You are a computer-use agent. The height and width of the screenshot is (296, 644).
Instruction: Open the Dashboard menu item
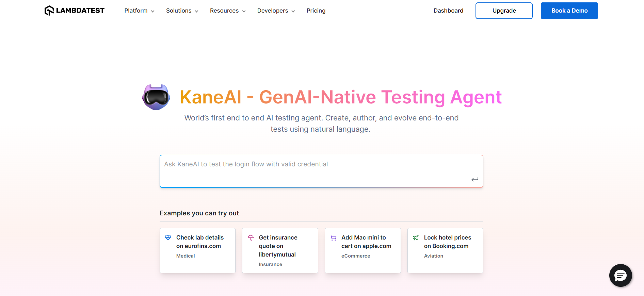pyautogui.click(x=448, y=11)
